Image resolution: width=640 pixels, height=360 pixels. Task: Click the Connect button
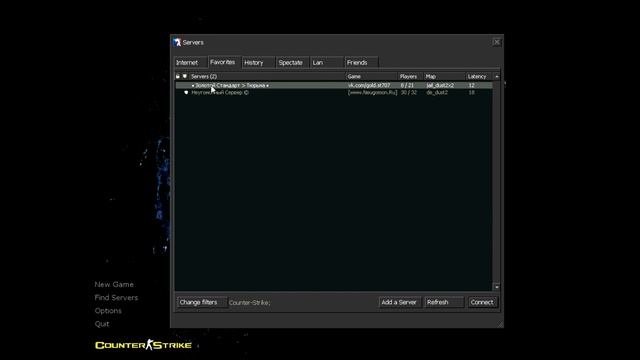(x=482, y=302)
